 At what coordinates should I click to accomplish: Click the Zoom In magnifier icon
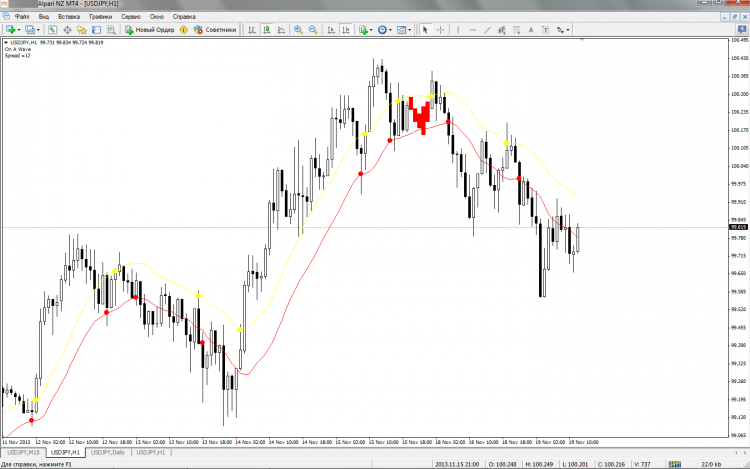click(298, 30)
